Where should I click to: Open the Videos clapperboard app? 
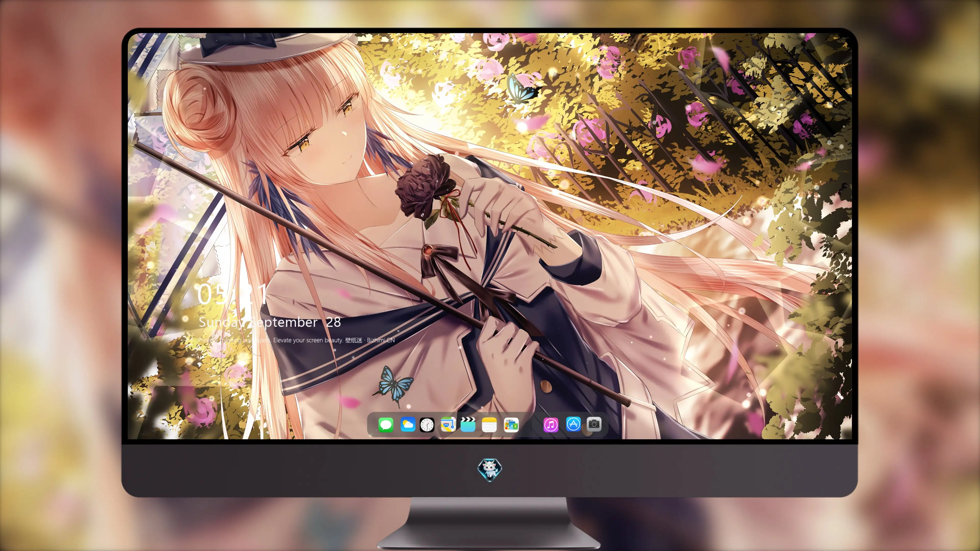pos(468,424)
